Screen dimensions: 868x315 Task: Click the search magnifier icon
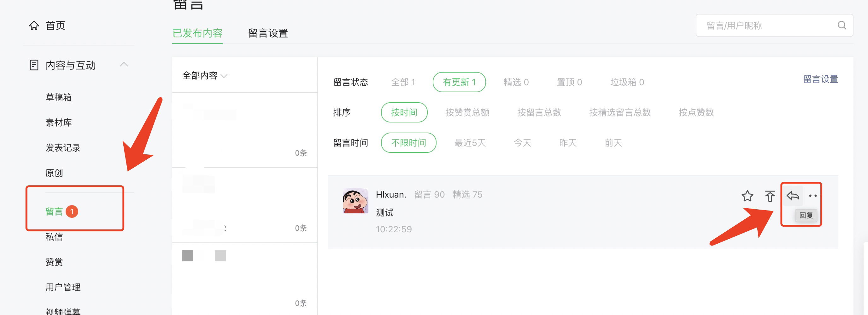842,25
